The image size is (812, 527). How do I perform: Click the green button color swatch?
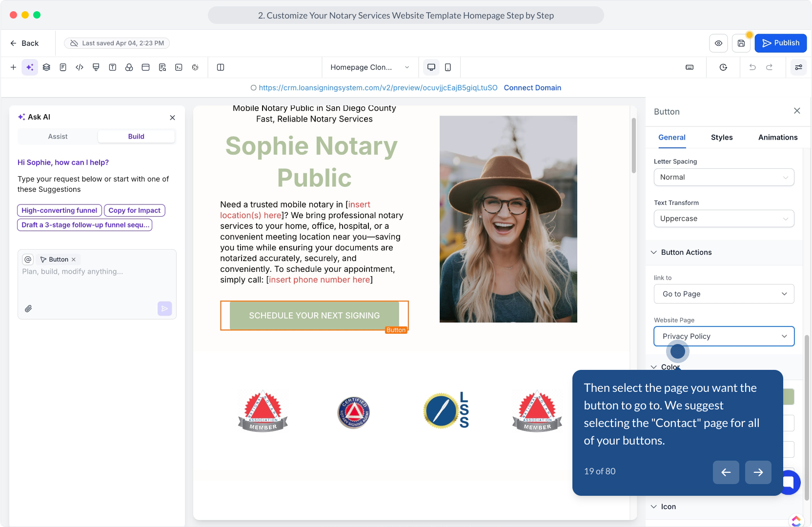coord(789,397)
